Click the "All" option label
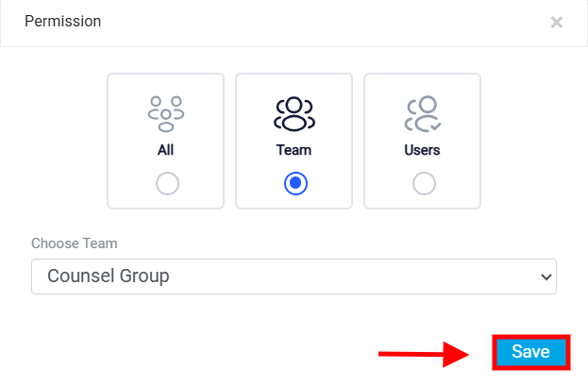This screenshot has height=385, width=588. click(166, 150)
